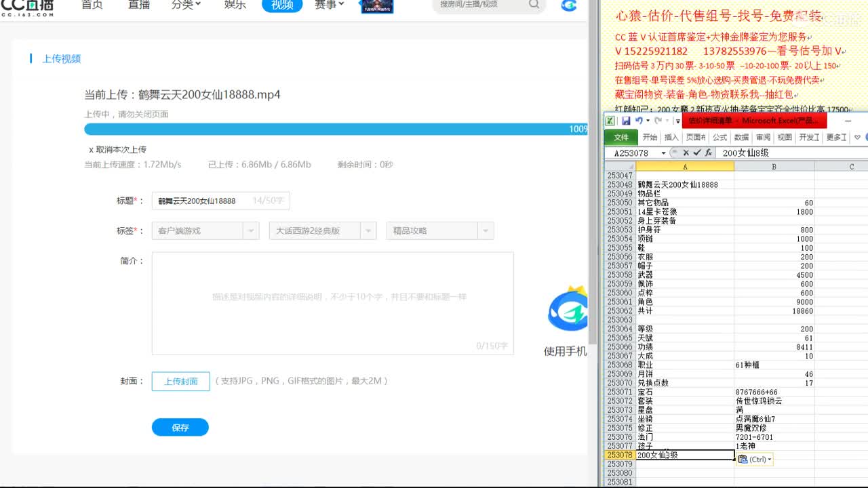Click the 上传封面 button
Viewport: 868px width, 488px height.
181,382
